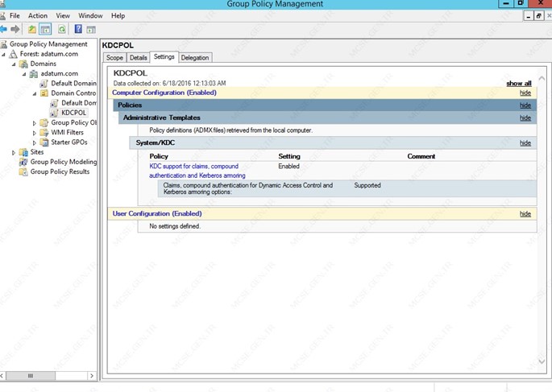Click the tree pane scroll right arrow

click(x=92, y=376)
